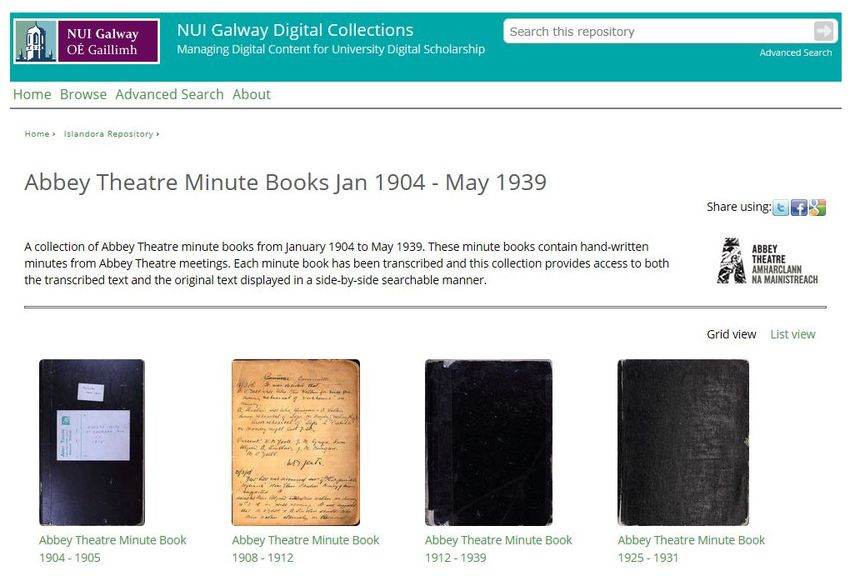Click the Search this repository field
The width and height of the screenshot is (850, 576).
pyautogui.click(x=658, y=31)
